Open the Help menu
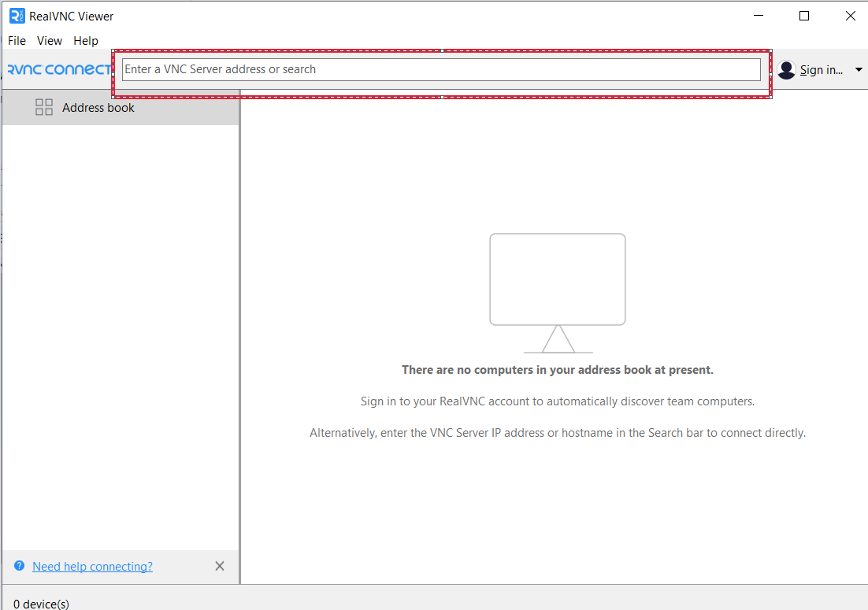Viewport: 868px width, 610px height. point(86,41)
